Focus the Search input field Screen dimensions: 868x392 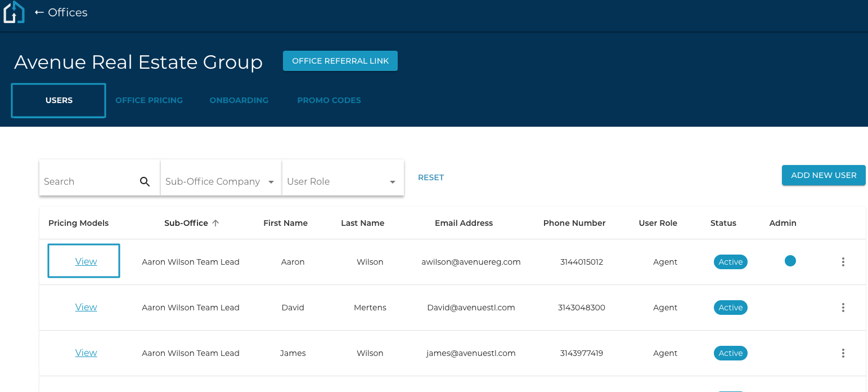tap(87, 181)
